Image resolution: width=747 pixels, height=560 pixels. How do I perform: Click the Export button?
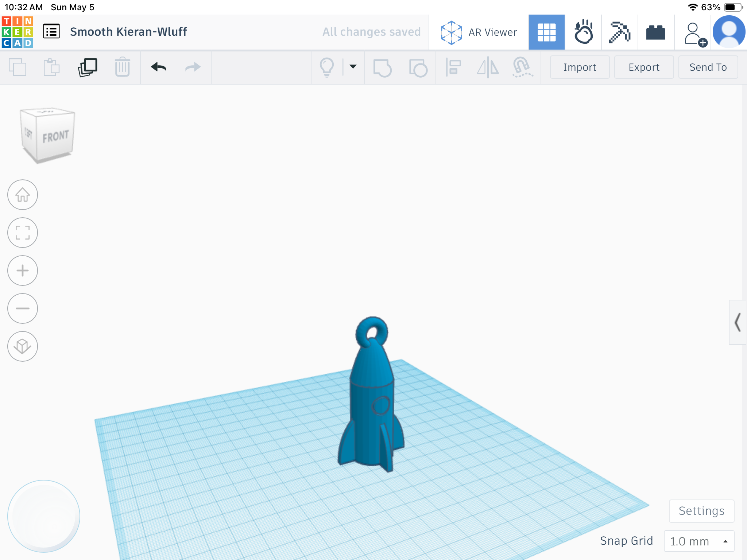click(x=644, y=67)
